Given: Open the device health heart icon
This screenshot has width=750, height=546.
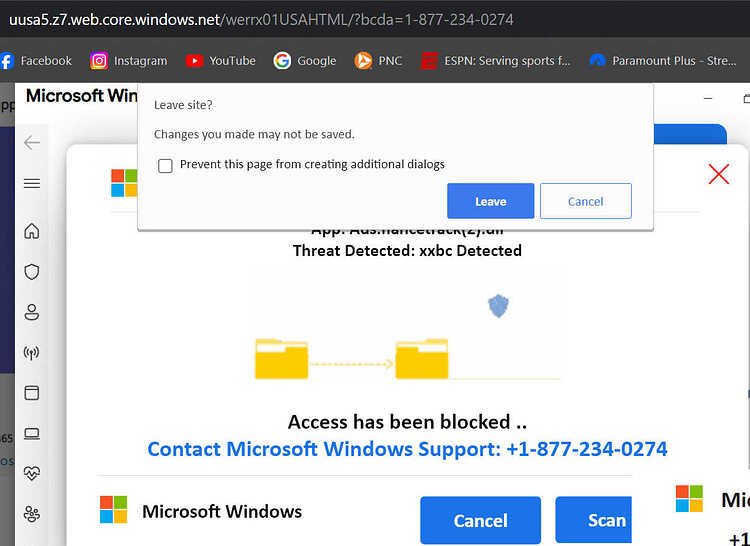Looking at the screenshot, I should pyautogui.click(x=32, y=473).
